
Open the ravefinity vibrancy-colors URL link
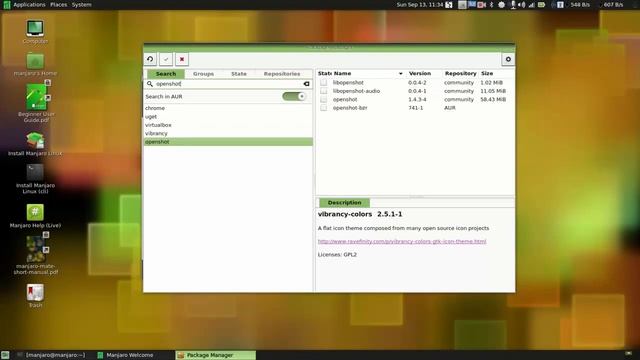tap(402, 241)
